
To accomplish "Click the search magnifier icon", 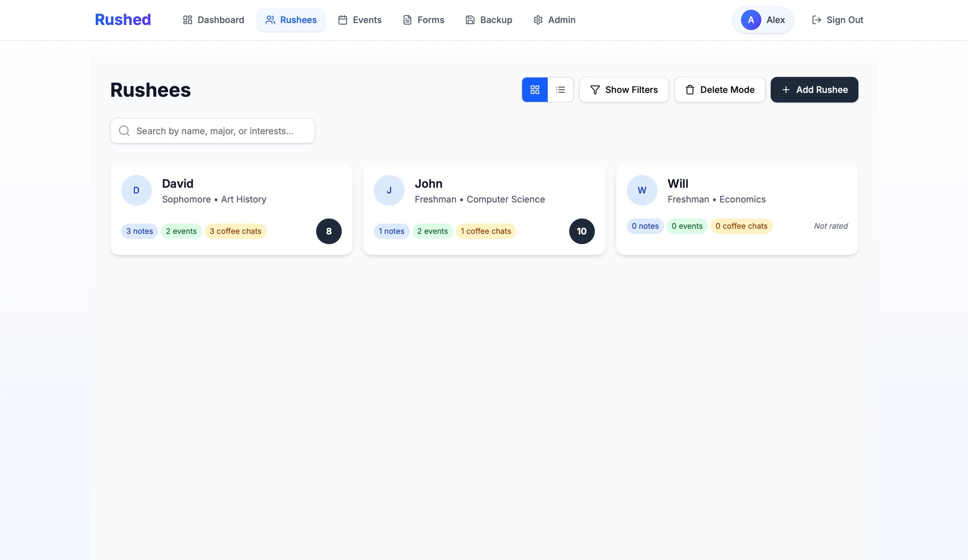I will coord(124,131).
